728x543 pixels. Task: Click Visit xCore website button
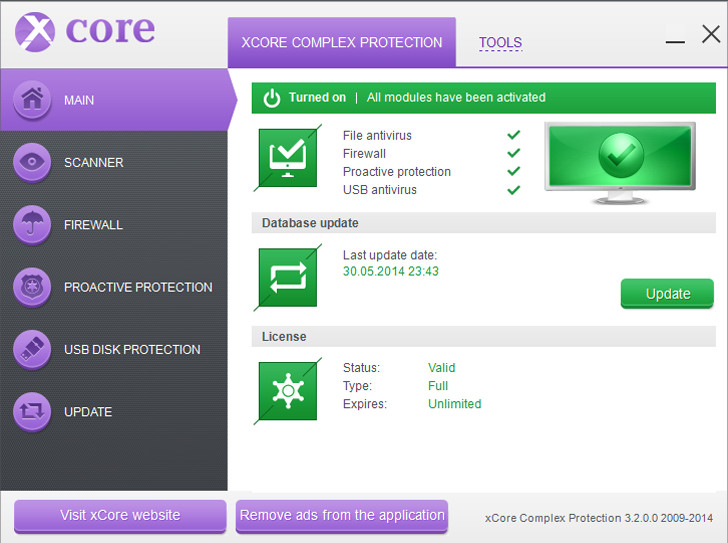pyautogui.click(x=120, y=516)
